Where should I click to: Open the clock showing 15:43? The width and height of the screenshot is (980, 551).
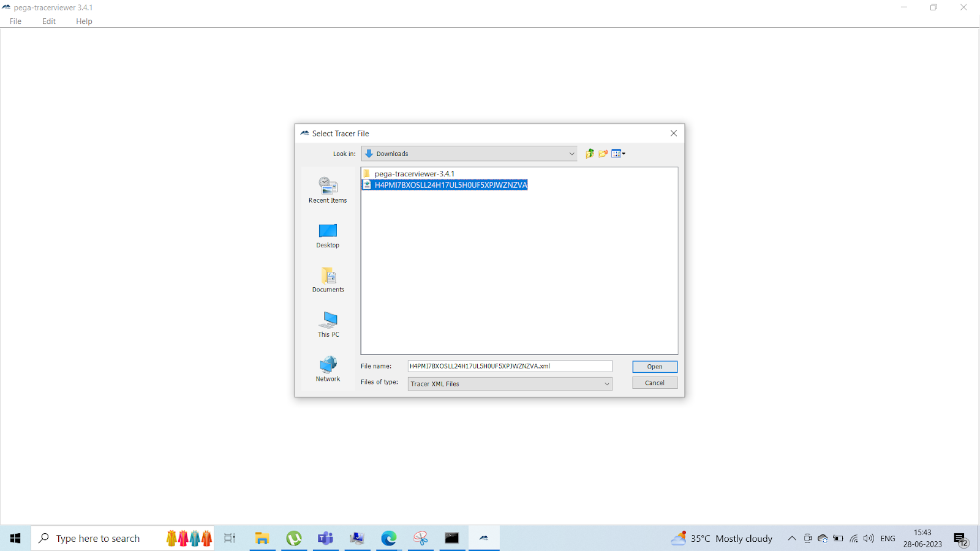922,538
